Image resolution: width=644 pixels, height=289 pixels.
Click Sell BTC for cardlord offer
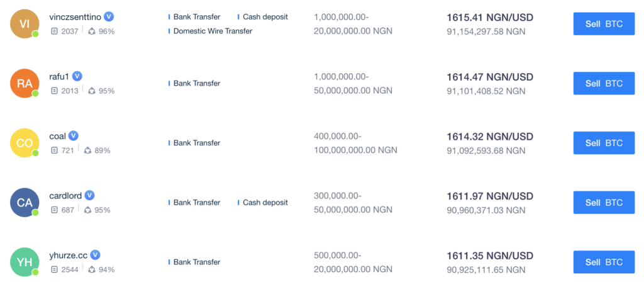click(604, 203)
